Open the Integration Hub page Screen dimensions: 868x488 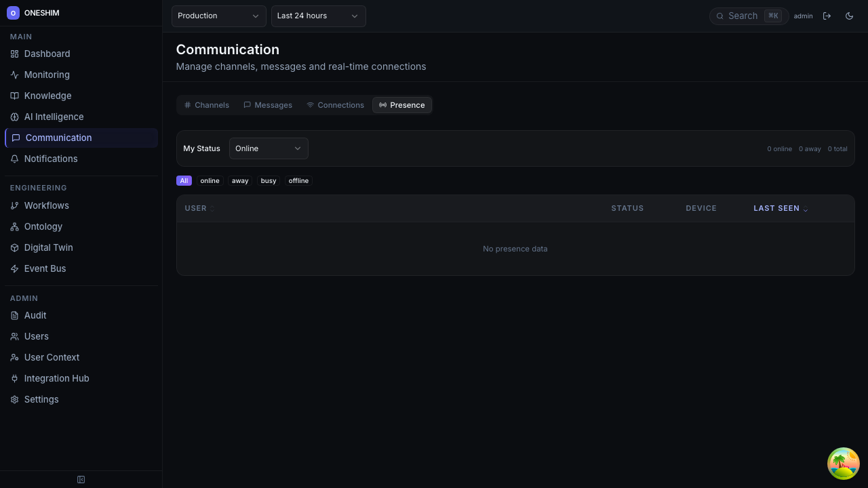pos(56,378)
